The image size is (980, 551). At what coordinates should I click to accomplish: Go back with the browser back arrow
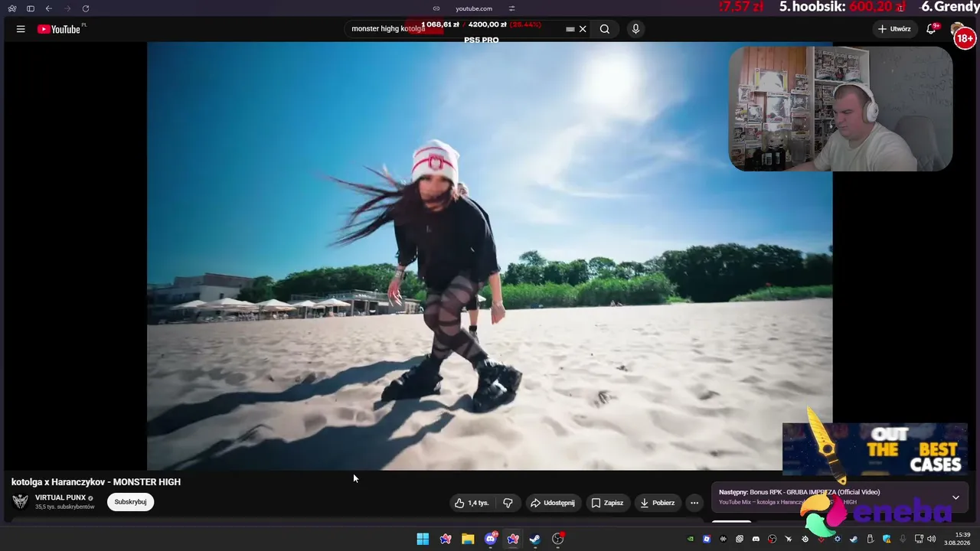pos(49,8)
